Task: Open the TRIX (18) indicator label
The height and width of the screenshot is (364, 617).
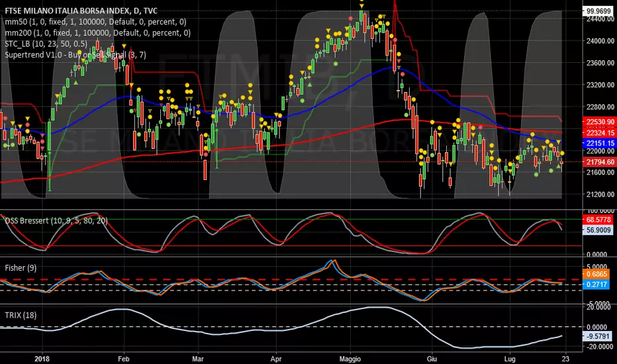Action: [21, 315]
